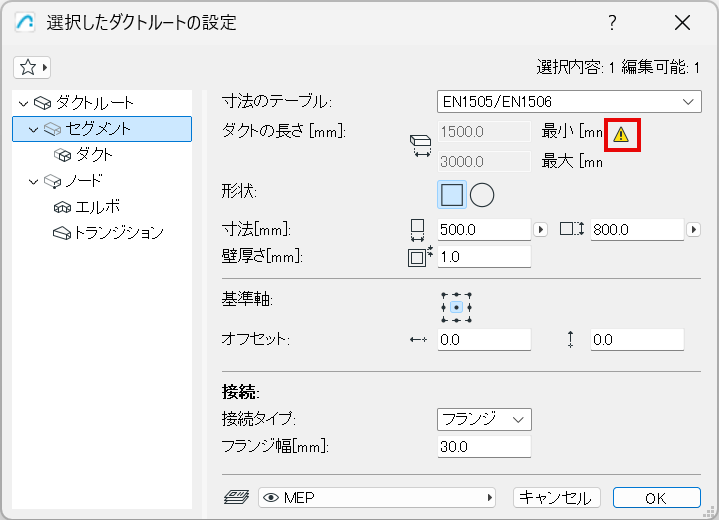Click the reference axis anchor icon

[456, 307]
